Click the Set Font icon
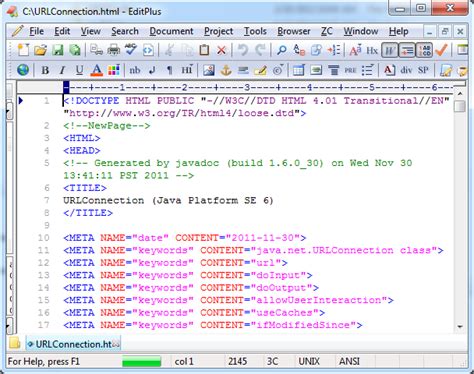 click(355, 50)
